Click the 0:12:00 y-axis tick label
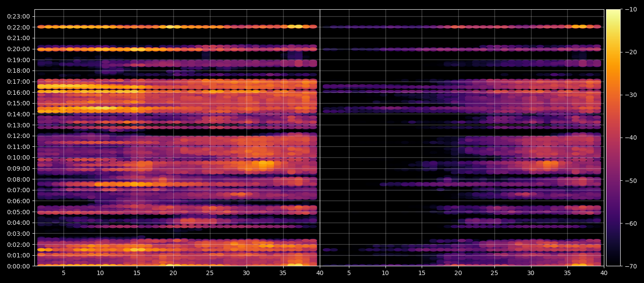This screenshot has width=644, height=283. (19, 136)
